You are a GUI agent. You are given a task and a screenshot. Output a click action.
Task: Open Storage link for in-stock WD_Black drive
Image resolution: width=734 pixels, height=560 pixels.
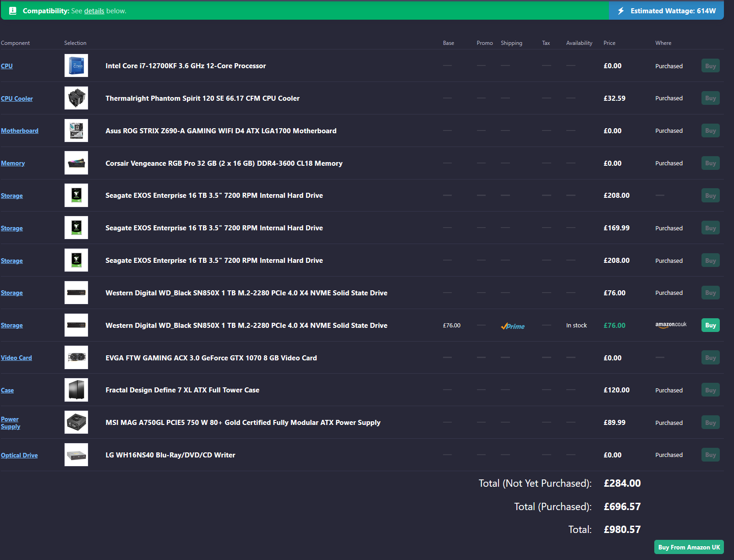pos(12,325)
